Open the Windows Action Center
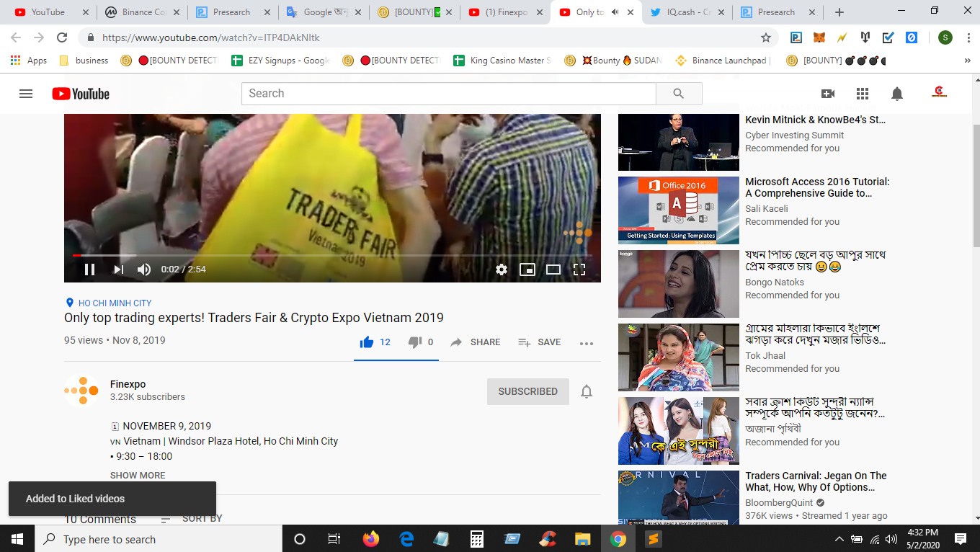 [961, 539]
